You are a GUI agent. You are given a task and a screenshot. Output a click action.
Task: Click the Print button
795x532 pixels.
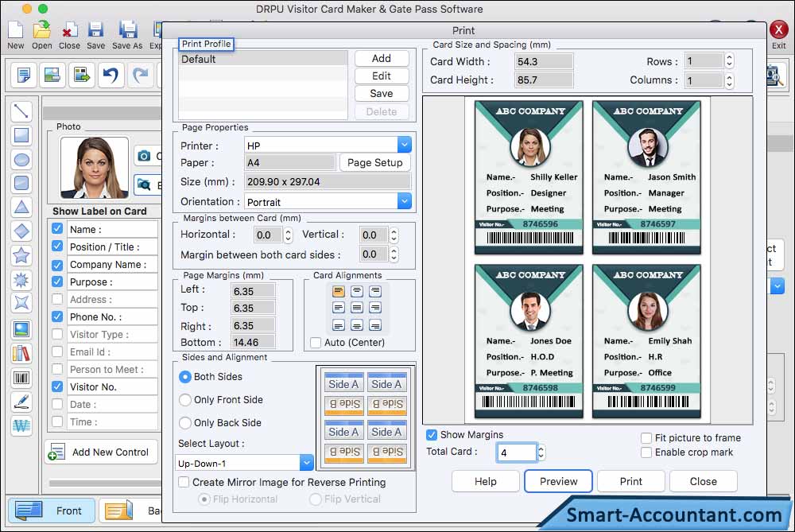click(x=630, y=481)
